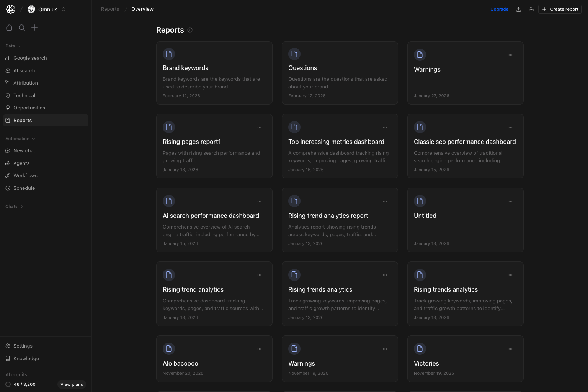588x392 pixels.
Task: Click the Upgrade link
Action: coord(499,9)
